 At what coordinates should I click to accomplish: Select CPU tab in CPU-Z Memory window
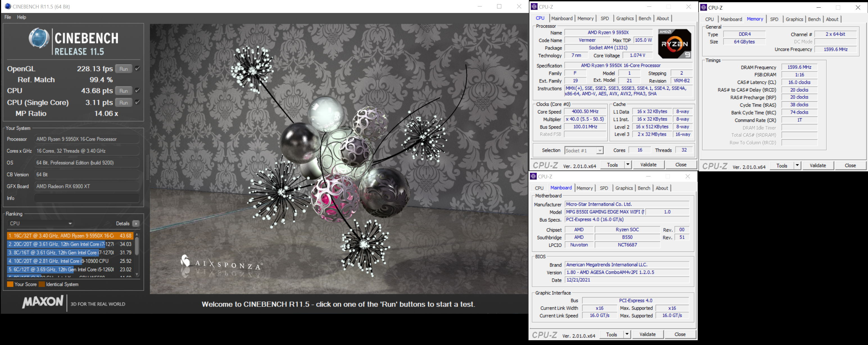[709, 19]
